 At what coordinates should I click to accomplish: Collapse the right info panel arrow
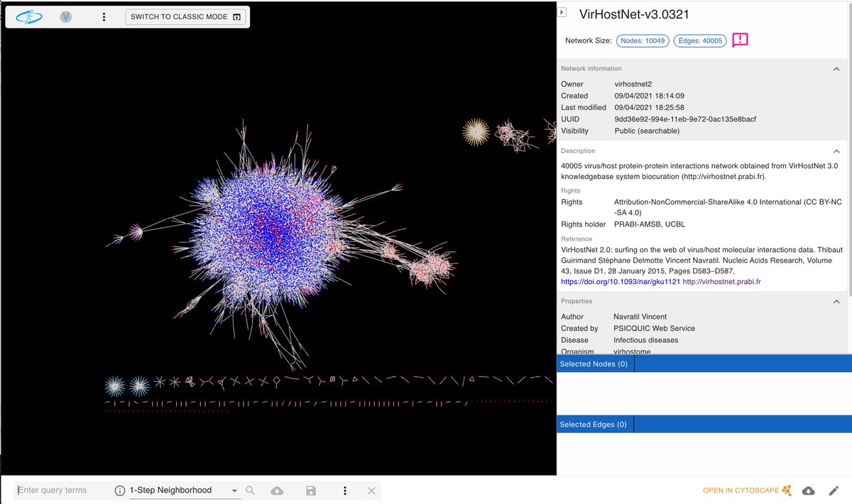(562, 12)
